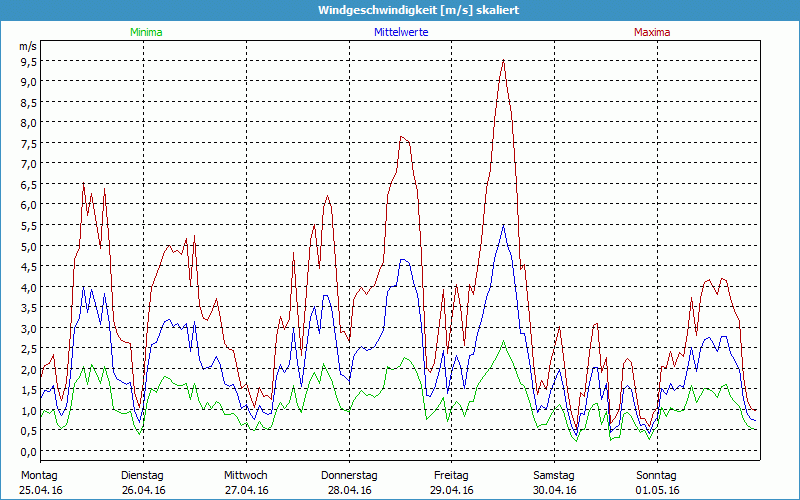Click the 8,5 axis value
Viewport: 800px width, 500px height.
pos(28,103)
